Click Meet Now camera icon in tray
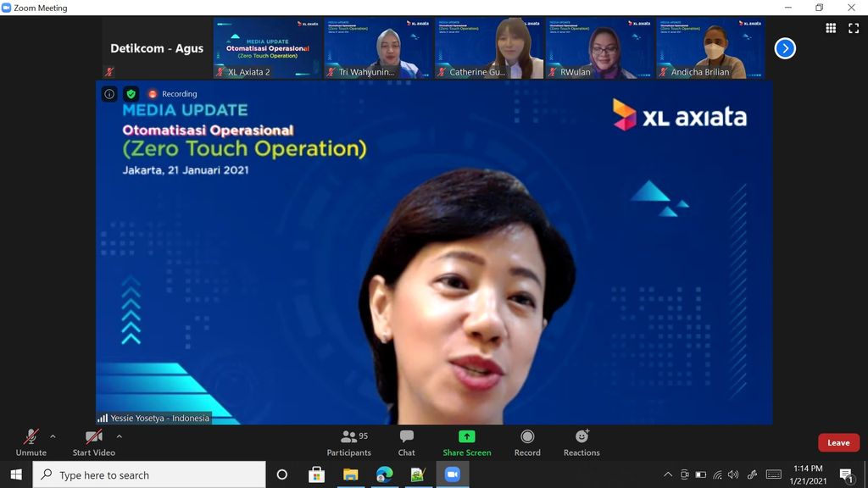This screenshot has height=488, width=868. [684, 474]
